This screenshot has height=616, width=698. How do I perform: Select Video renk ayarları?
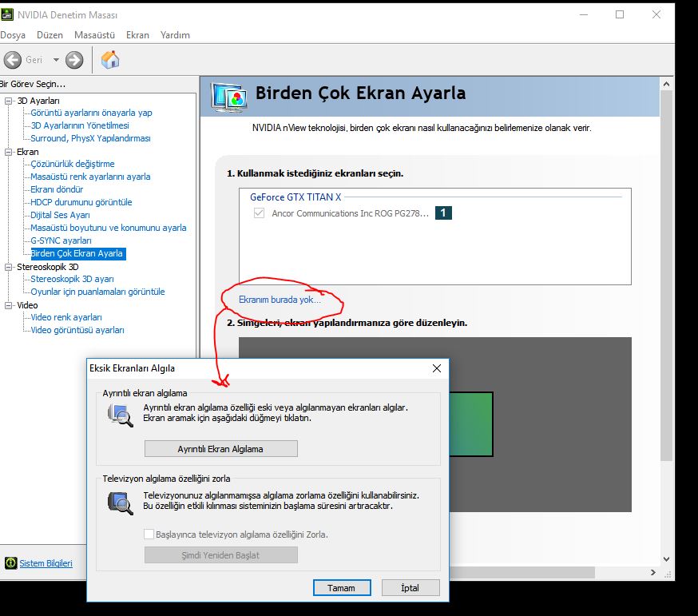tap(65, 317)
